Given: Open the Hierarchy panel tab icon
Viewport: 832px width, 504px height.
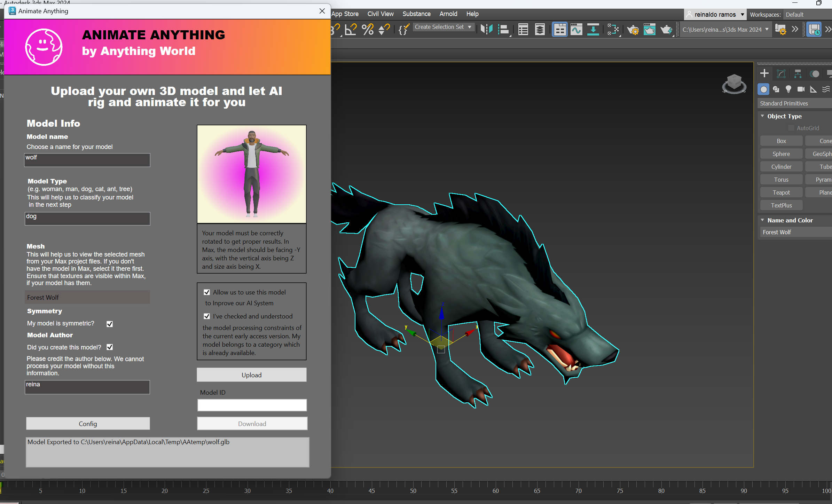Looking at the screenshot, I should [x=798, y=73].
